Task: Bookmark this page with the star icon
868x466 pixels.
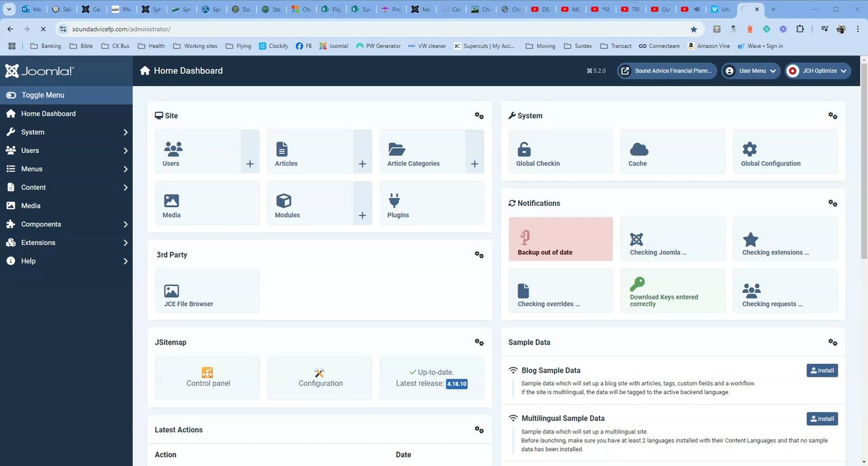Action: coord(694,29)
